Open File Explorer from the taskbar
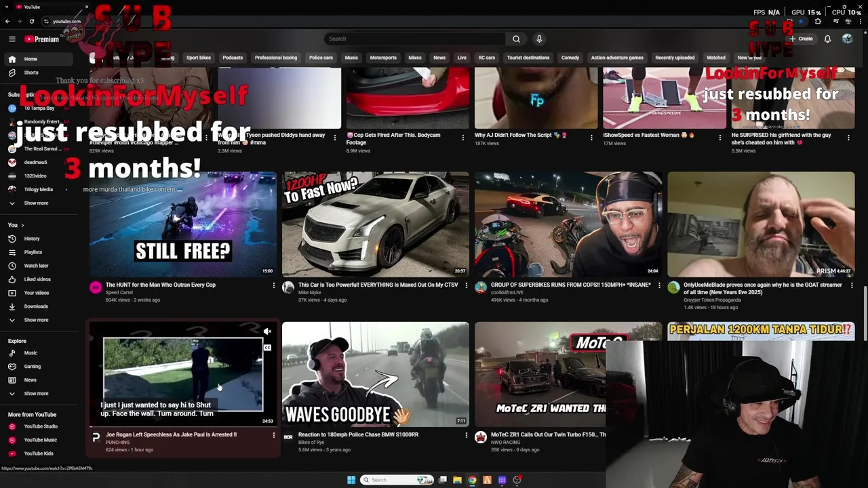868x488 pixels. (457, 480)
